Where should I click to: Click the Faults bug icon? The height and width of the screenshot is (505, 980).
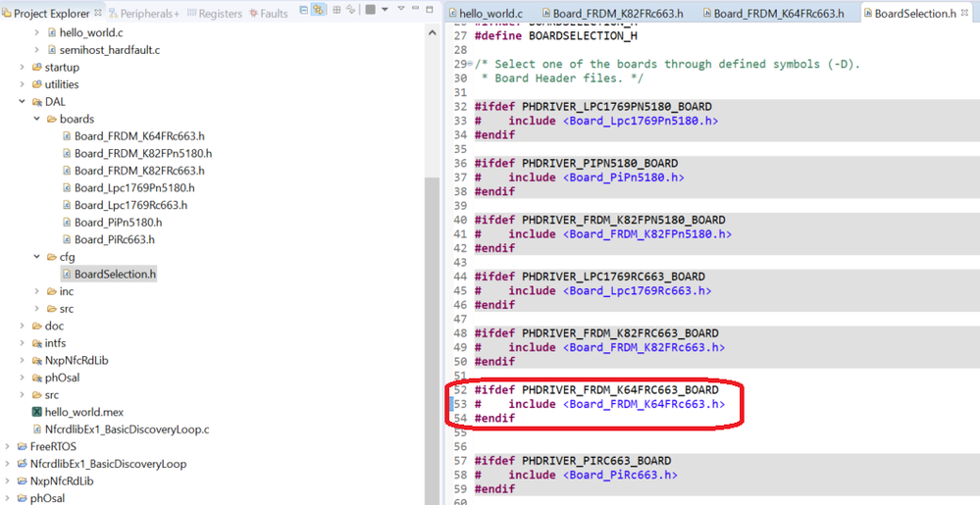[253, 13]
